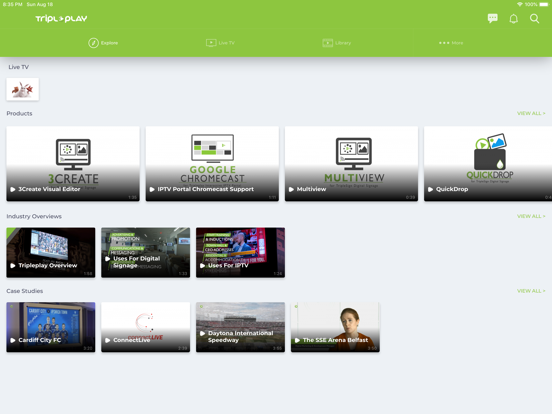
Task: View all Products
Action: pos(531,113)
